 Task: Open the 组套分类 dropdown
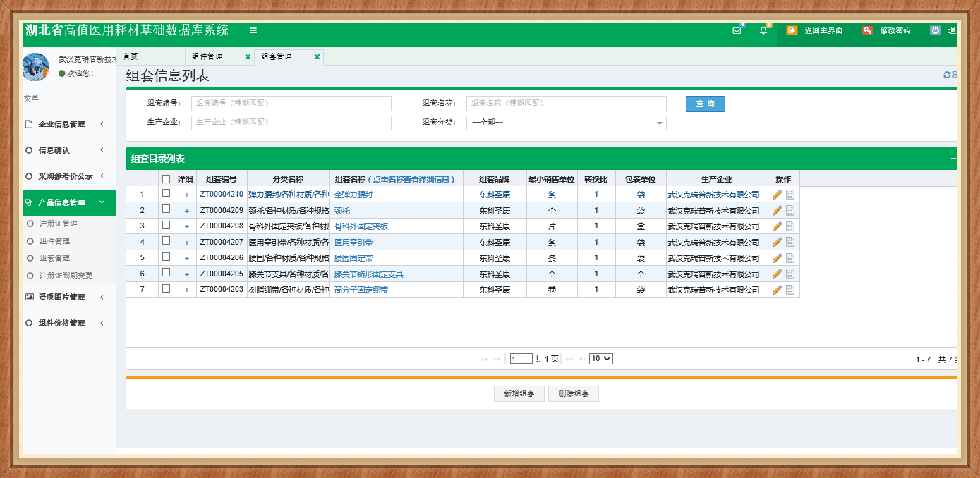pos(566,123)
